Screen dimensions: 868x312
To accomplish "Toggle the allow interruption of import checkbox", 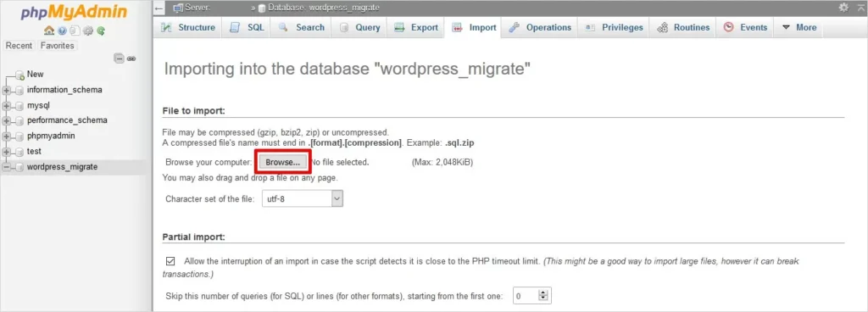I will (170, 261).
